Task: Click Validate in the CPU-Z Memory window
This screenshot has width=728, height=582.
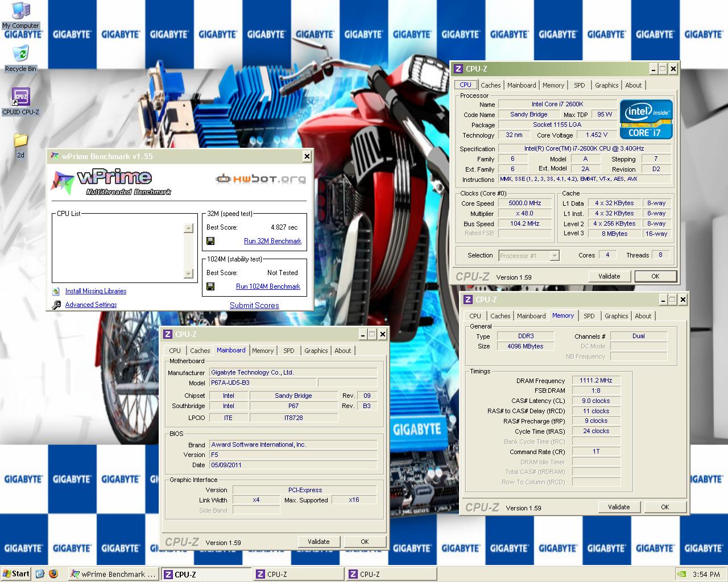Action: click(619, 507)
